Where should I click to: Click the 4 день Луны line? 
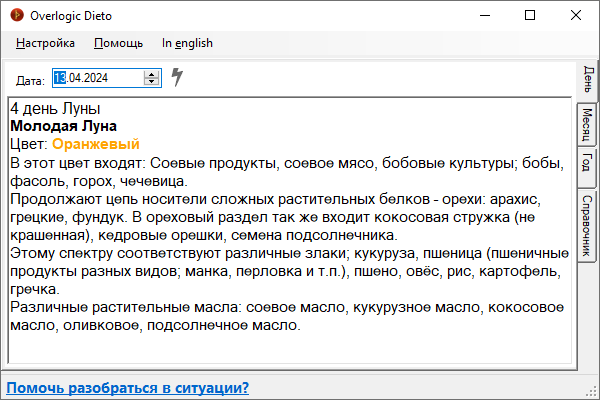pos(55,108)
